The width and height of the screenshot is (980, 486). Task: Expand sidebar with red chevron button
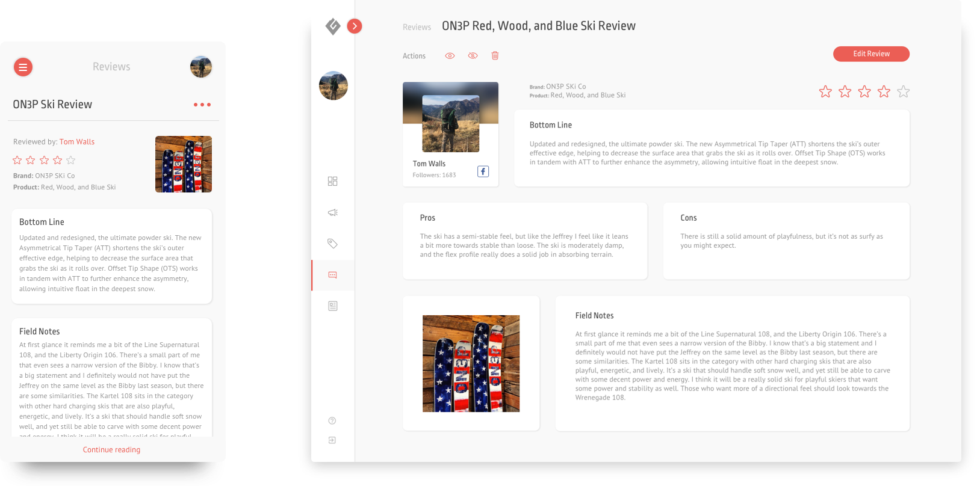355,26
